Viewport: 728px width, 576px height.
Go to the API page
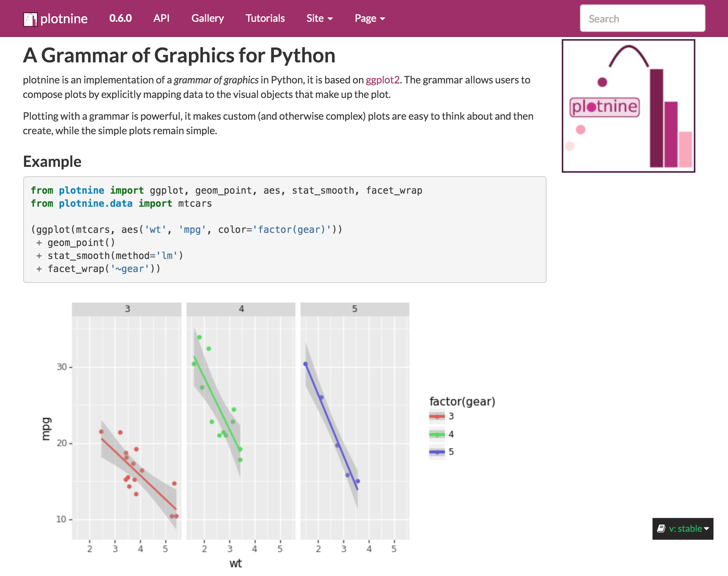[161, 18]
